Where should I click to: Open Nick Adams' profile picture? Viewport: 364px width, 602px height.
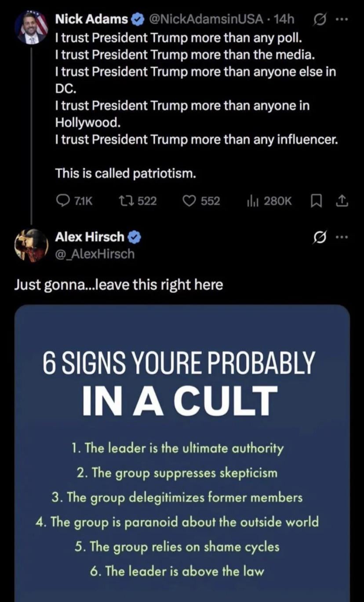pos(31,26)
